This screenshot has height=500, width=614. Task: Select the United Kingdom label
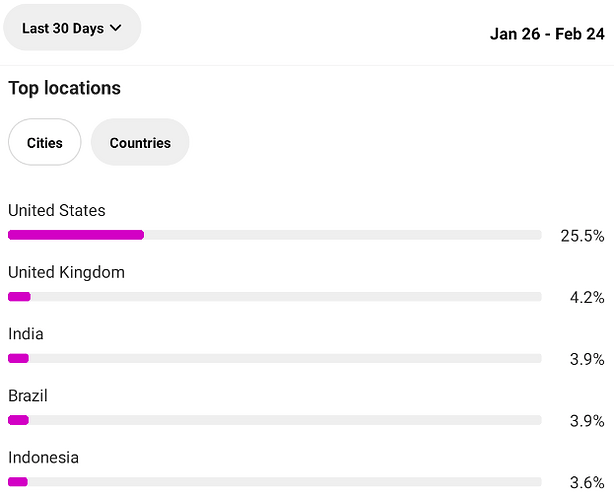pos(67,273)
